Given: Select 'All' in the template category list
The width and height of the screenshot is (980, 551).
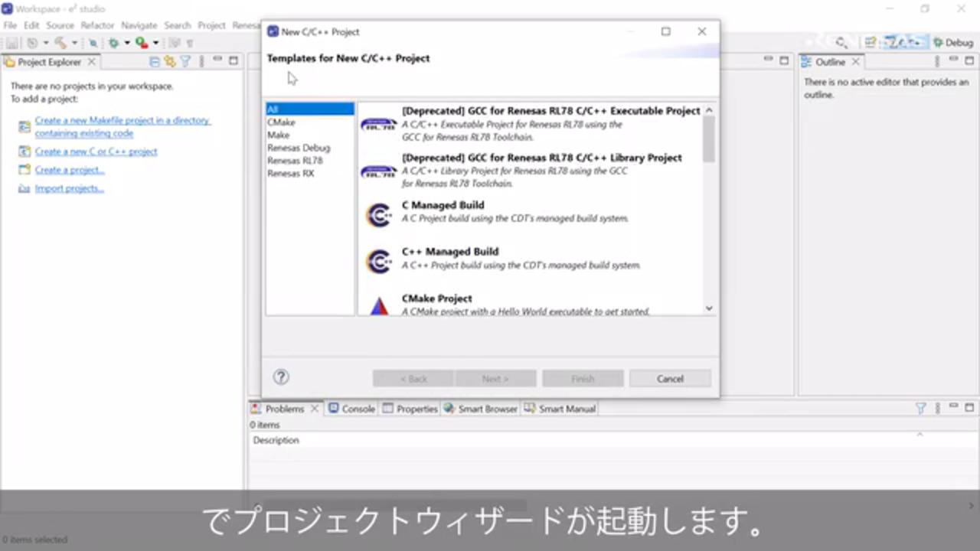Looking at the screenshot, I should click(310, 109).
